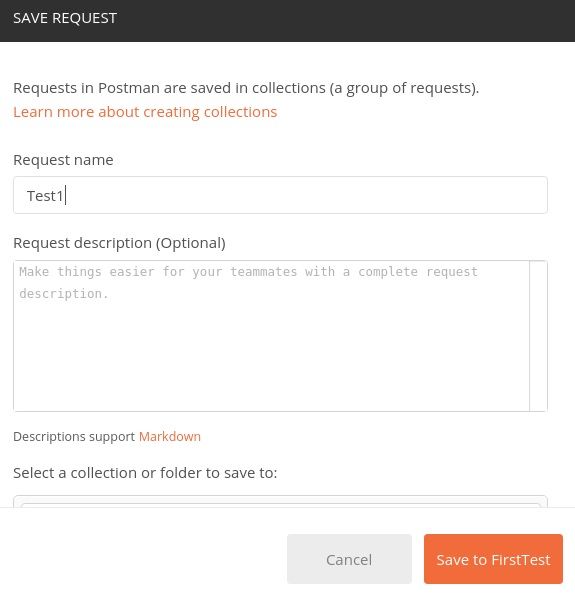This screenshot has height=598, width=575.
Task: Place cursor on the Test1 text
Action: 45,196
